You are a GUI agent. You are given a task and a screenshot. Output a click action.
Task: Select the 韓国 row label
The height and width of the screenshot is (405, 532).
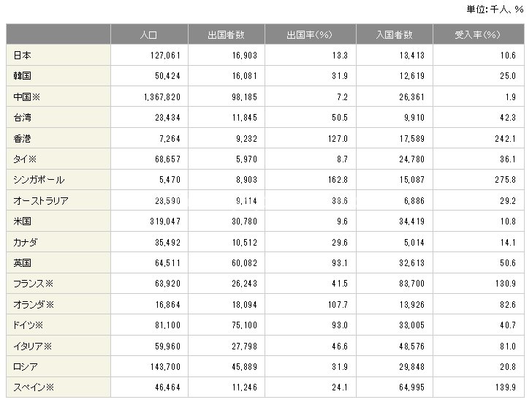pos(23,76)
